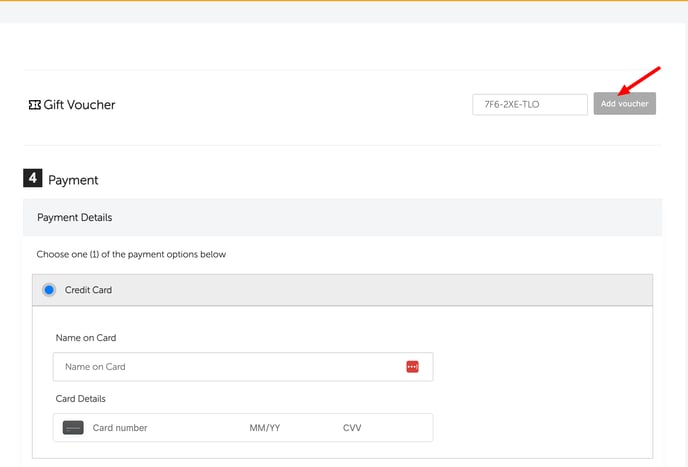Click the Gift Voucher ticket icon

coord(35,105)
